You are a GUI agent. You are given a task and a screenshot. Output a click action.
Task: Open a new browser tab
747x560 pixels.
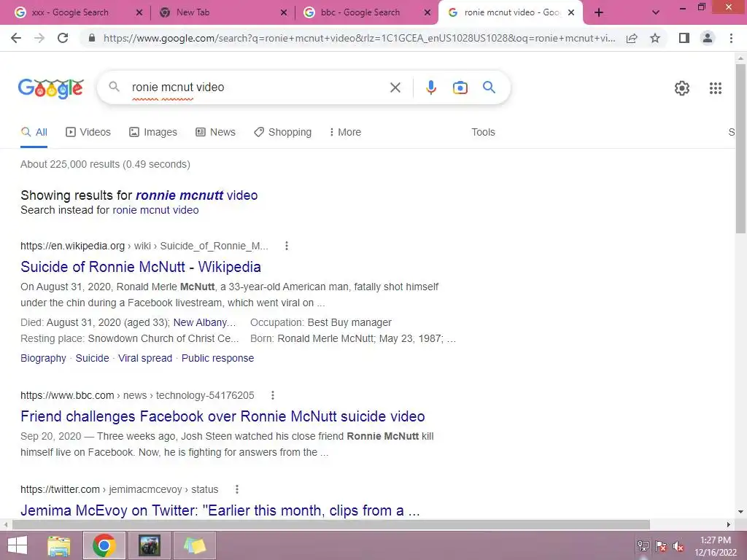pyautogui.click(x=599, y=13)
